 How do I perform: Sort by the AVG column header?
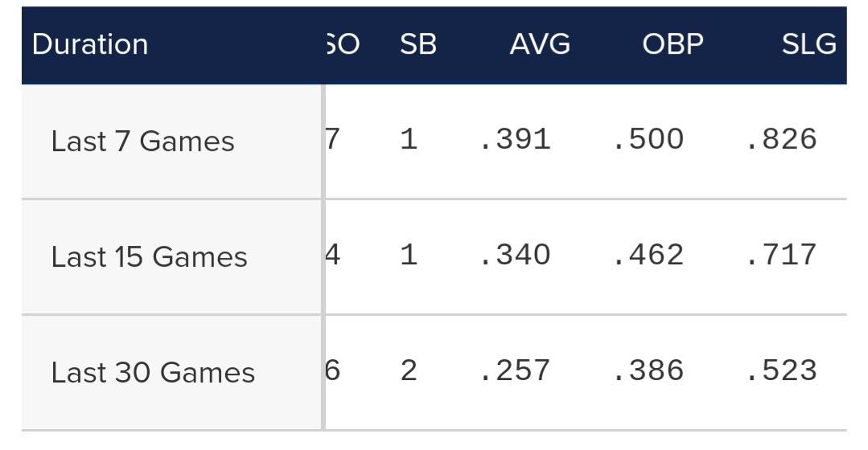pyautogui.click(x=540, y=44)
